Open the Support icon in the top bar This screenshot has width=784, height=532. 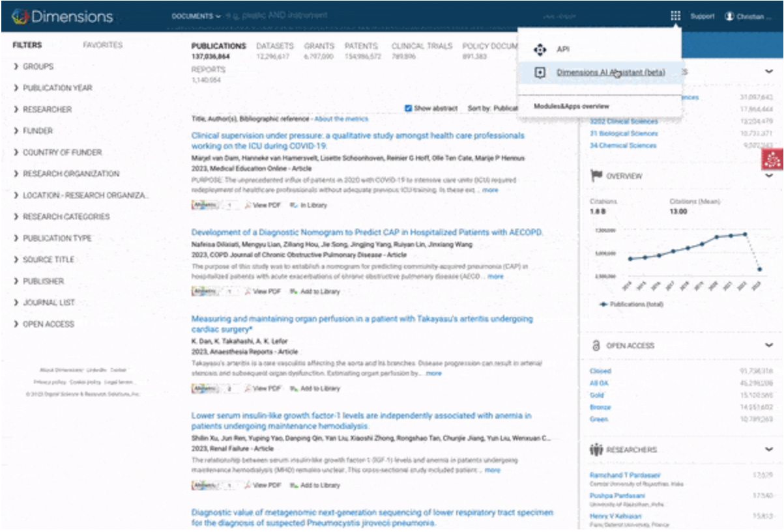(703, 16)
